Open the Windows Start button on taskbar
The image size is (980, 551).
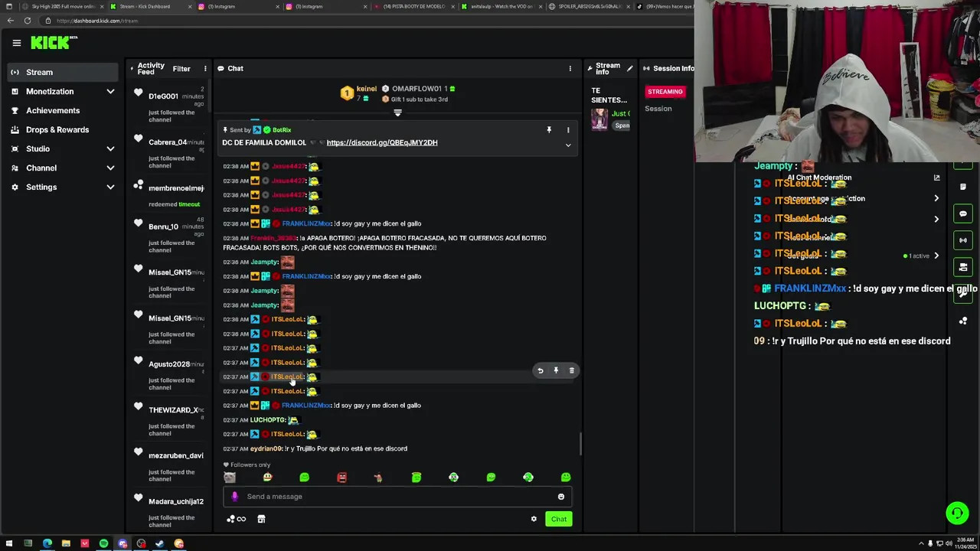click(8, 544)
